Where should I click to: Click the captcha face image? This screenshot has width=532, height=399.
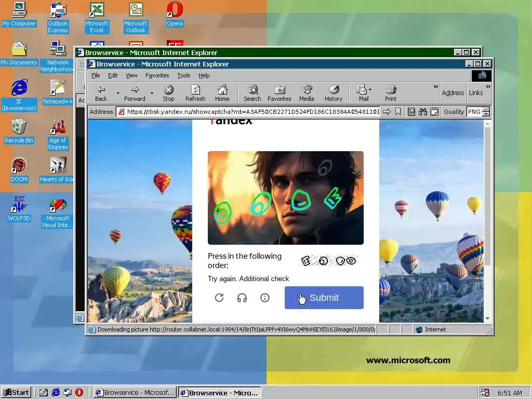286,198
